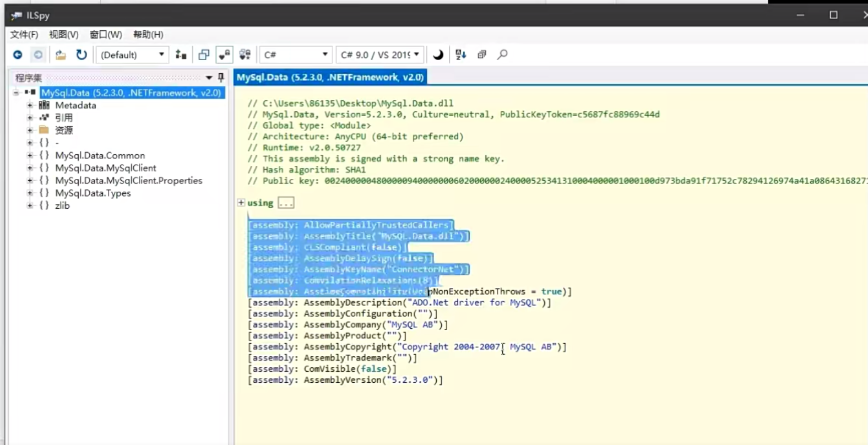Image resolution: width=868 pixels, height=445 pixels.
Task: Pin the 程序集 panel
Action: pos(221,78)
